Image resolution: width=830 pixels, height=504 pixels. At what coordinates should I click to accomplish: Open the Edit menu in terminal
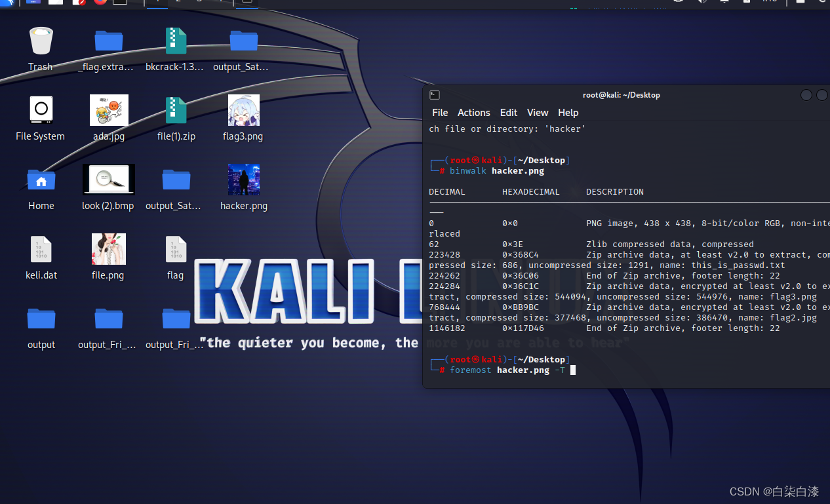coord(508,113)
